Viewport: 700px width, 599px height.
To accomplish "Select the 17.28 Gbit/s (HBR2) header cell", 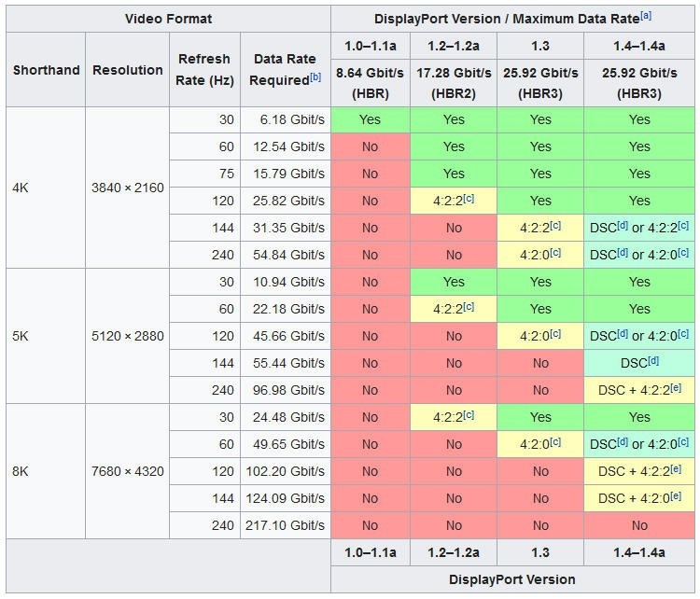I will point(454,83).
